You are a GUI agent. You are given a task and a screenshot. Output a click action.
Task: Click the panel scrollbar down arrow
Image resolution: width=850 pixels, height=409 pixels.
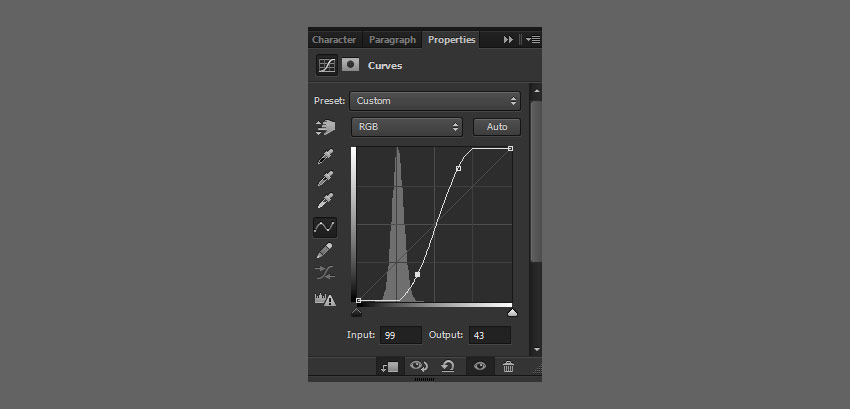click(536, 349)
